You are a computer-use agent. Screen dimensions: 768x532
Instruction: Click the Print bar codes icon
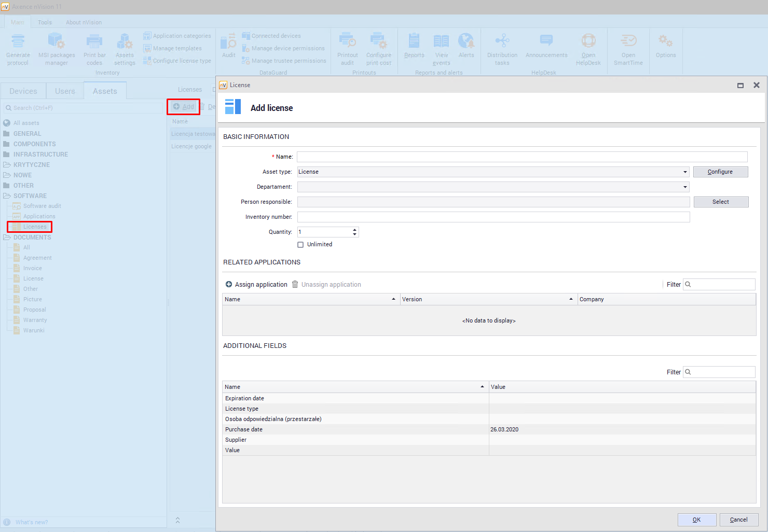[94, 41]
